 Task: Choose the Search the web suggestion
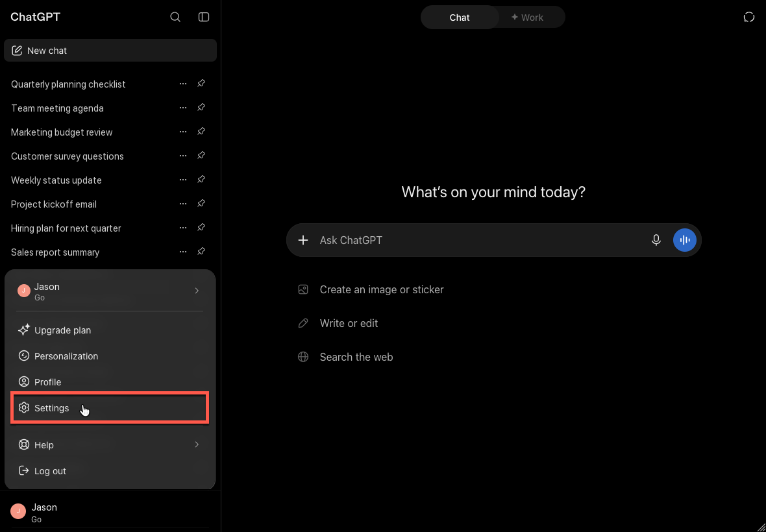coord(345,357)
